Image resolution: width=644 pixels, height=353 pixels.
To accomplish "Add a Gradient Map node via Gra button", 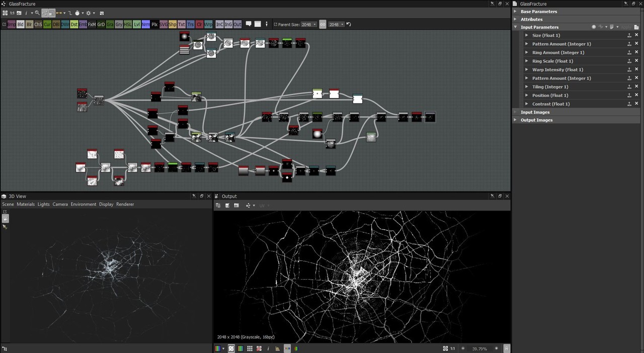I will point(110,24).
